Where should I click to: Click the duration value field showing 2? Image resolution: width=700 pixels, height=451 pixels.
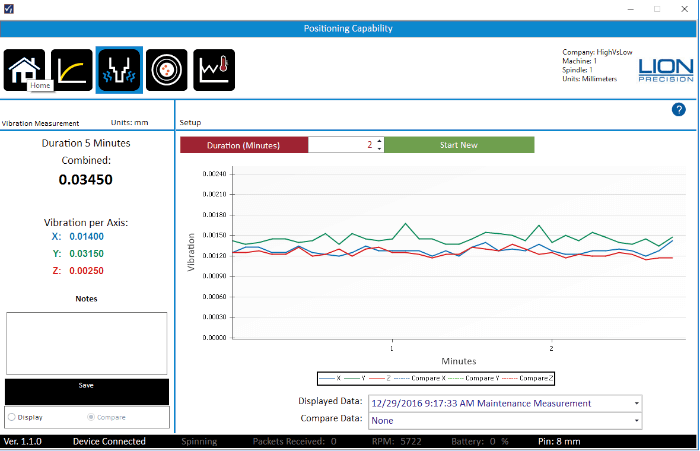tap(342, 145)
